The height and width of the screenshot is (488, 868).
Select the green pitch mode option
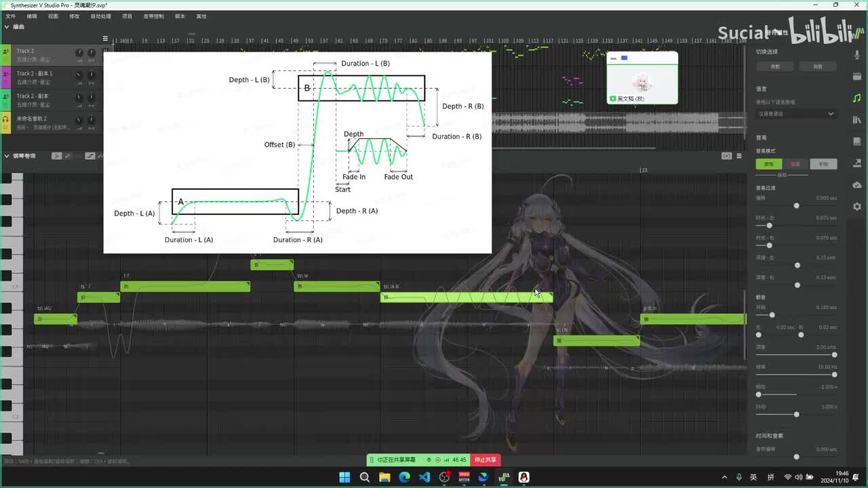click(x=769, y=164)
